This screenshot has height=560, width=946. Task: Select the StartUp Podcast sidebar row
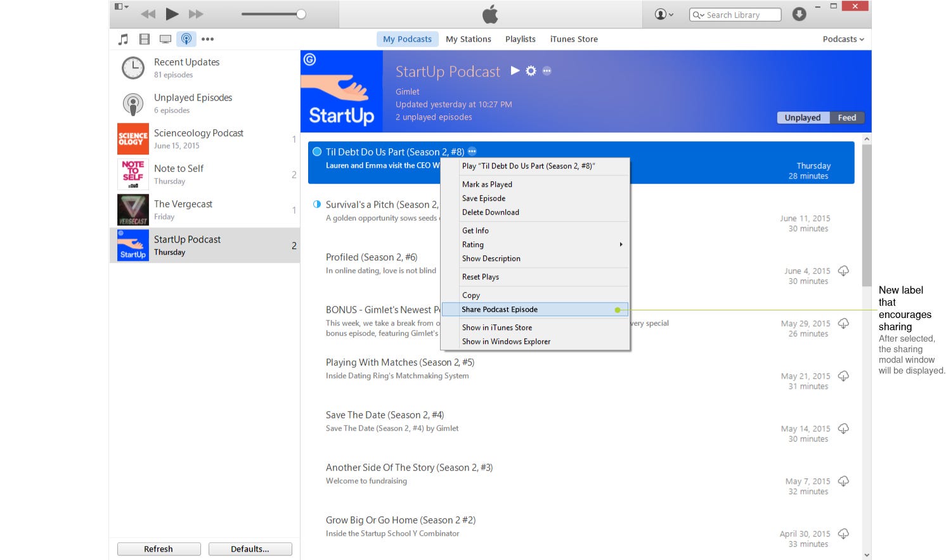(205, 245)
